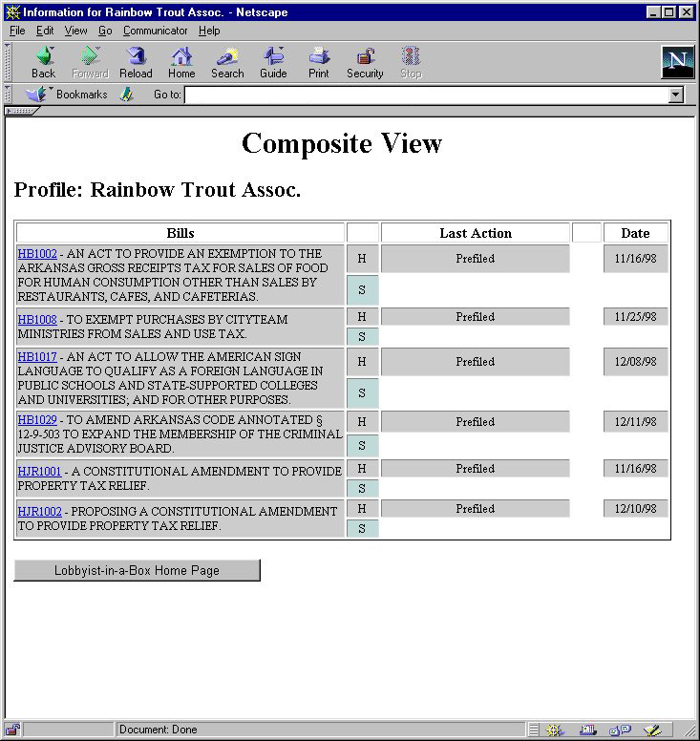
Task: Open the HB1017 bill link
Action: (37, 357)
